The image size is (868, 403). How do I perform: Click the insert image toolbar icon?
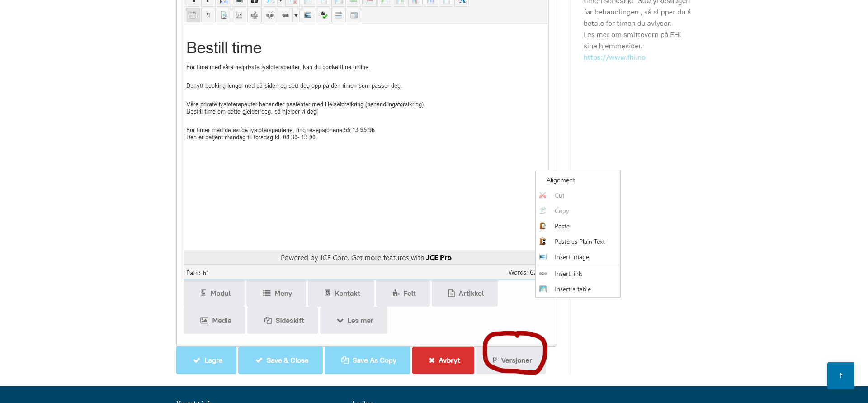(x=308, y=15)
